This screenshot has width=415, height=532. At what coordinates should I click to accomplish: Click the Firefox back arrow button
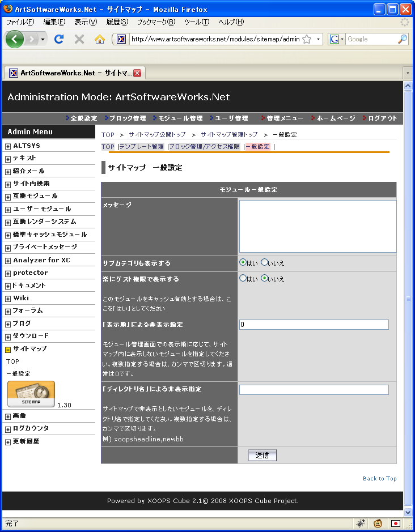click(15, 39)
